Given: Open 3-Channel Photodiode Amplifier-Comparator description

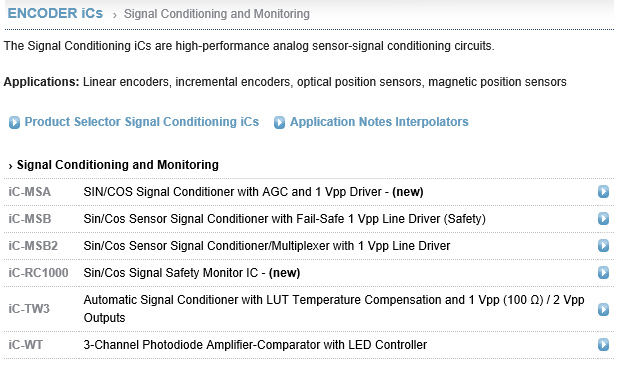Looking at the screenshot, I should pos(255,345).
